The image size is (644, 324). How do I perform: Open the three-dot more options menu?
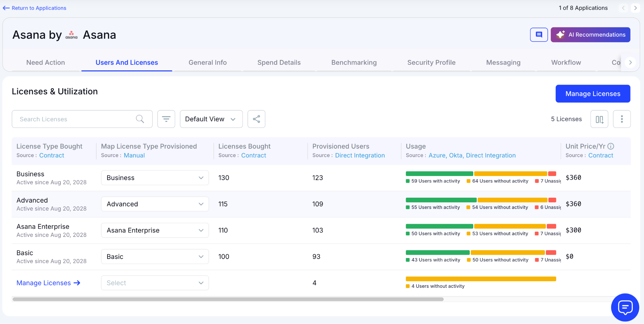[x=622, y=119]
